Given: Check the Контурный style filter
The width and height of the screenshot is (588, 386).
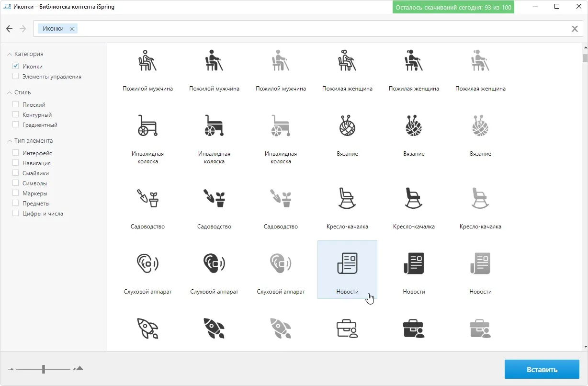Looking at the screenshot, I should pyautogui.click(x=16, y=114).
